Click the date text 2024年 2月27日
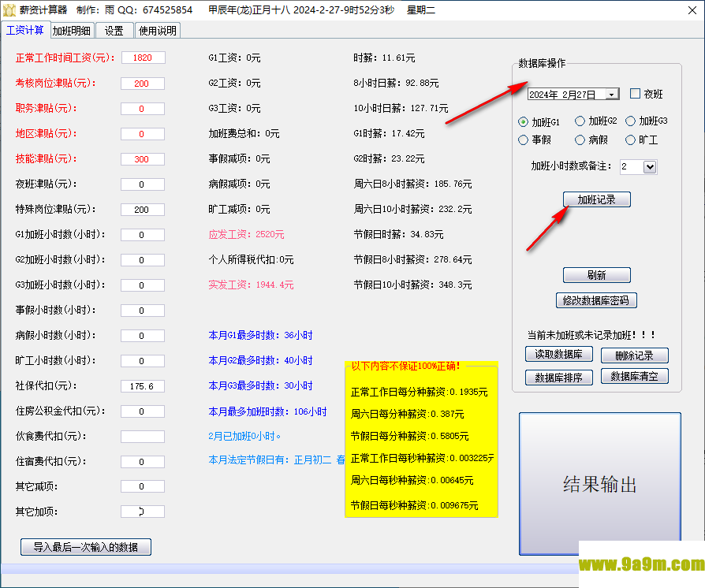The height and width of the screenshot is (588, 705). click(562, 95)
